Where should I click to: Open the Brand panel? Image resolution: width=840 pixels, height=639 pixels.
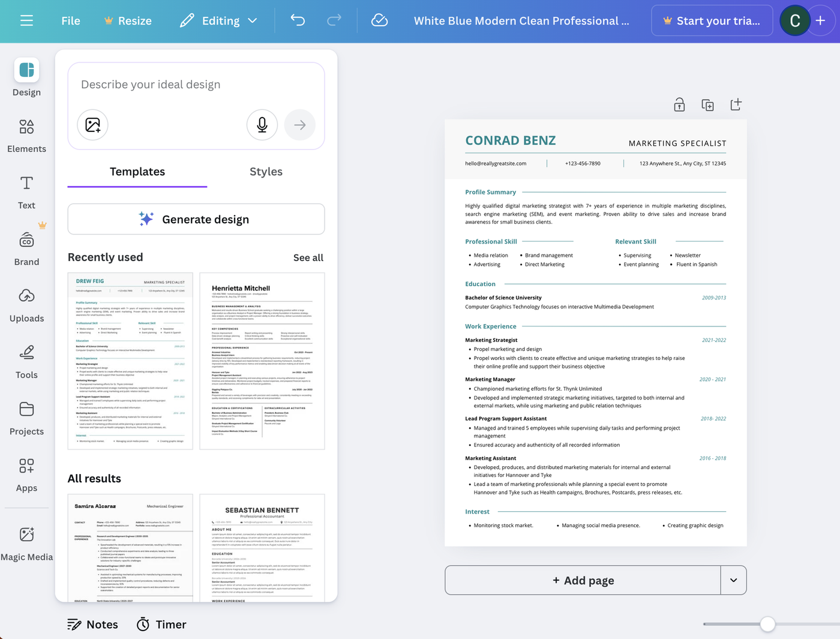tap(26, 247)
